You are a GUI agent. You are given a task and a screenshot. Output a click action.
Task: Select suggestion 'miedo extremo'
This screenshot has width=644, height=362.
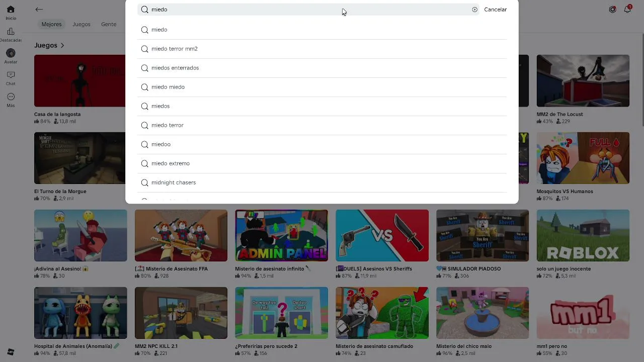(x=322, y=163)
